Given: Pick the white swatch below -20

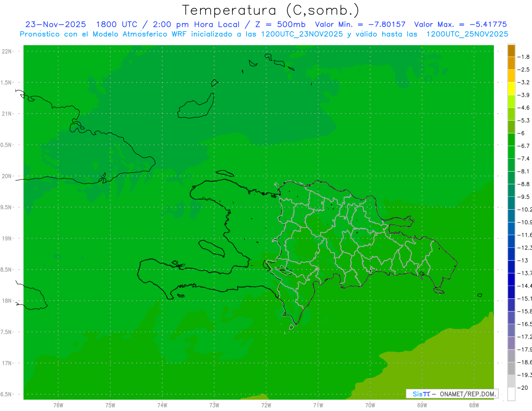Looking at the screenshot, I should click(511, 394).
